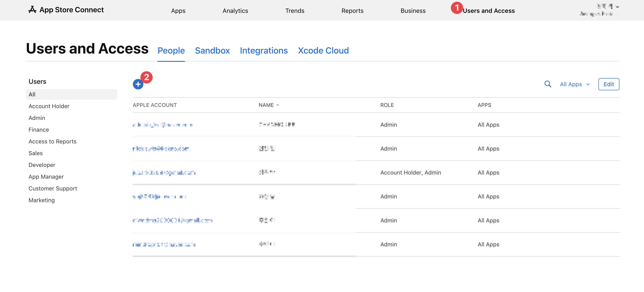Show Customer Support users
Viewport: 644px width, 292px height.
[53, 188]
